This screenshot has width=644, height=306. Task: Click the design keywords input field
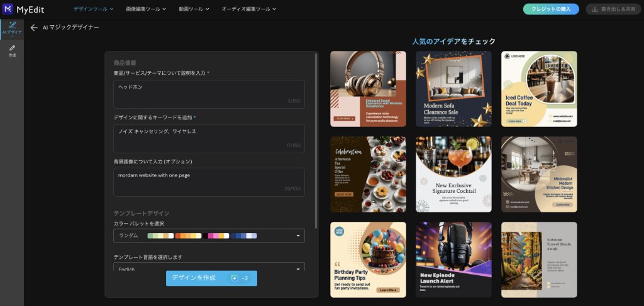[x=209, y=138]
